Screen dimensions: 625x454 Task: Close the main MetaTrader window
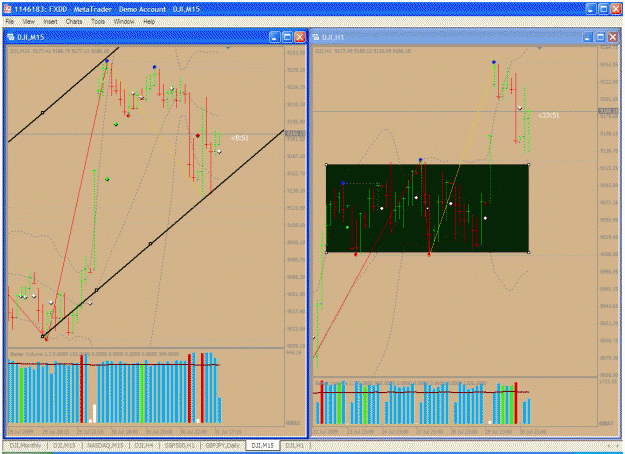(x=616, y=9)
